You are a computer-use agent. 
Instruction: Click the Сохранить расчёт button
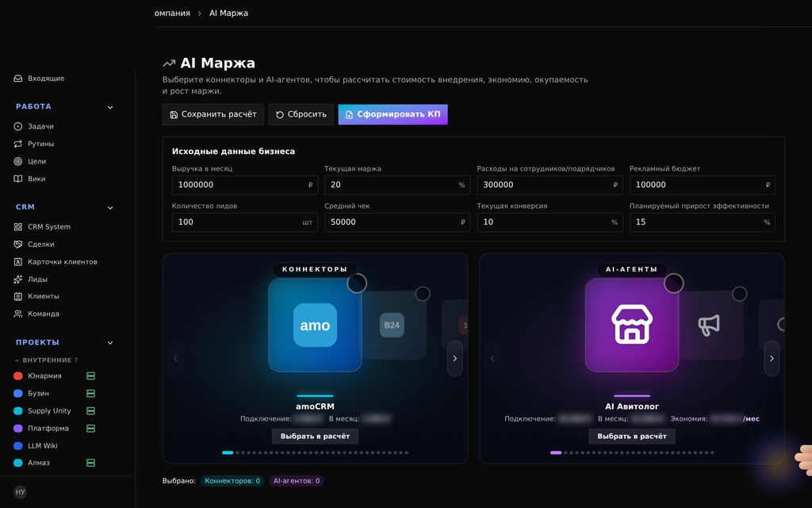point(213,114)
